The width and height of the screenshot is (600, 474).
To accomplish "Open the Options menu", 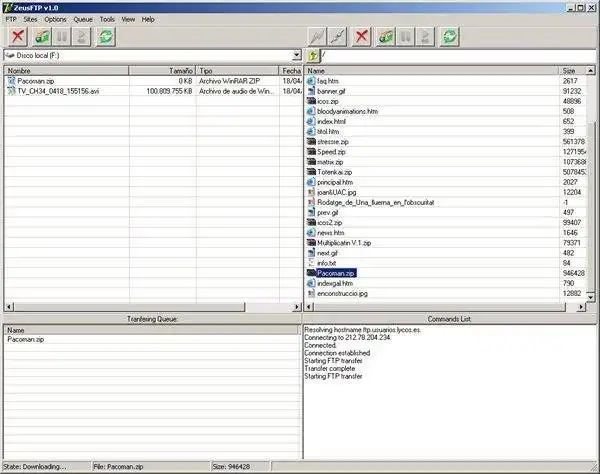I will tap(55, 19).
